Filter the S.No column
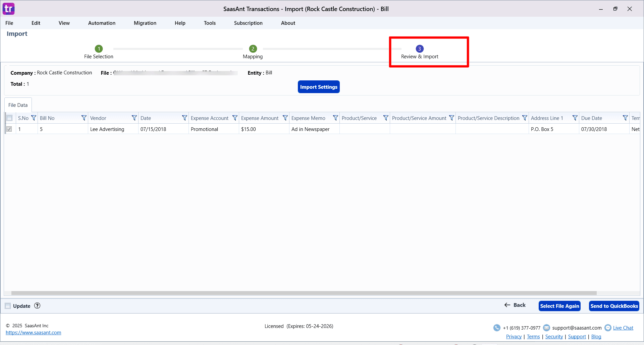 coord(34,118)
